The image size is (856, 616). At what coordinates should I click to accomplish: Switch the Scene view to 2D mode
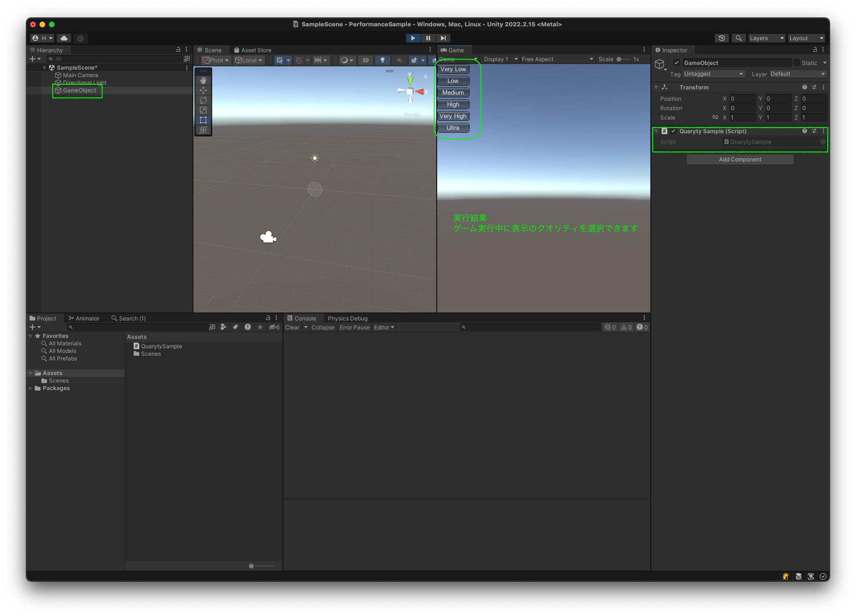tap(366, 60)
